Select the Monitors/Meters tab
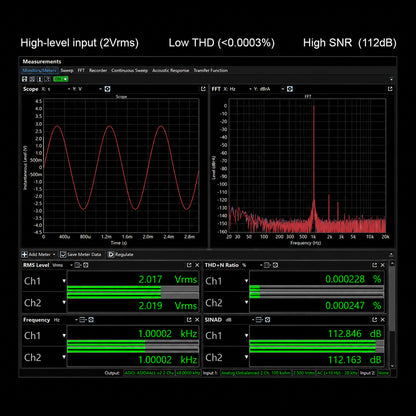This screenshot has height=416, width=416. click(40, 70)
